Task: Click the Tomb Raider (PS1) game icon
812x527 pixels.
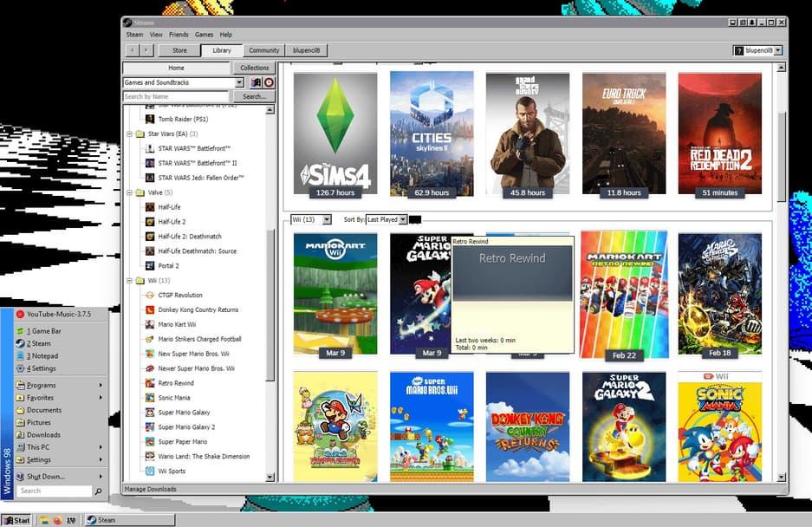Action: (x=150, y=120)
